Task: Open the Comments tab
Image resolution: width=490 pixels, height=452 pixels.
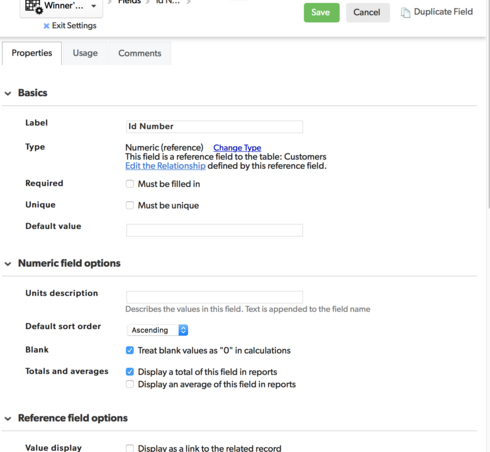Action: click(x=140, y=53)
